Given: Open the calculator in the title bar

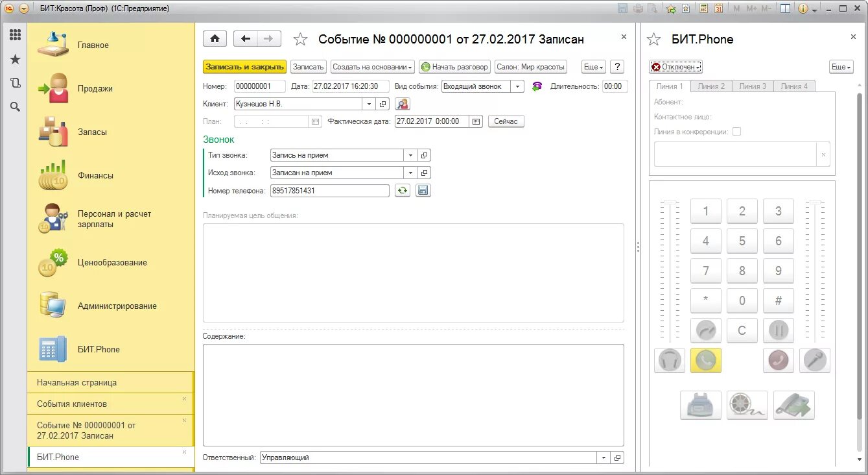Looking at the screenshot, I should click(704, 8).
